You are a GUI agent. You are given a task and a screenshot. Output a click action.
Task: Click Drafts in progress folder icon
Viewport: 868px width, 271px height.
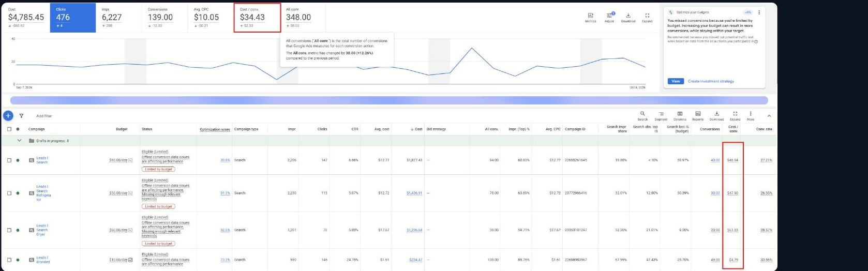pos(32,141)
